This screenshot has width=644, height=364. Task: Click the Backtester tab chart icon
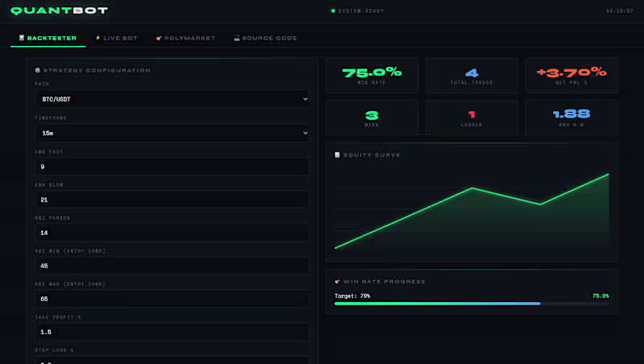point(22,38)
